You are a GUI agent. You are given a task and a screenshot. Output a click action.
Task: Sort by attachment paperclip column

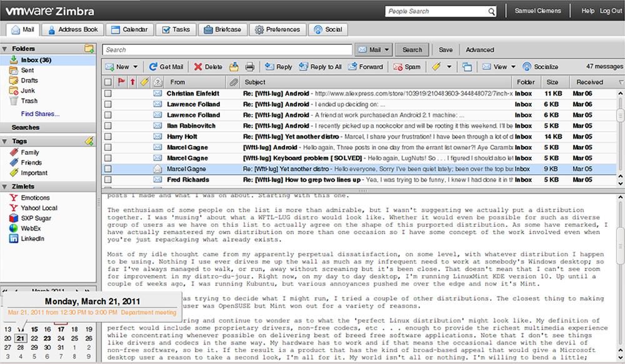pyautogui.click(x=234, y=82)
